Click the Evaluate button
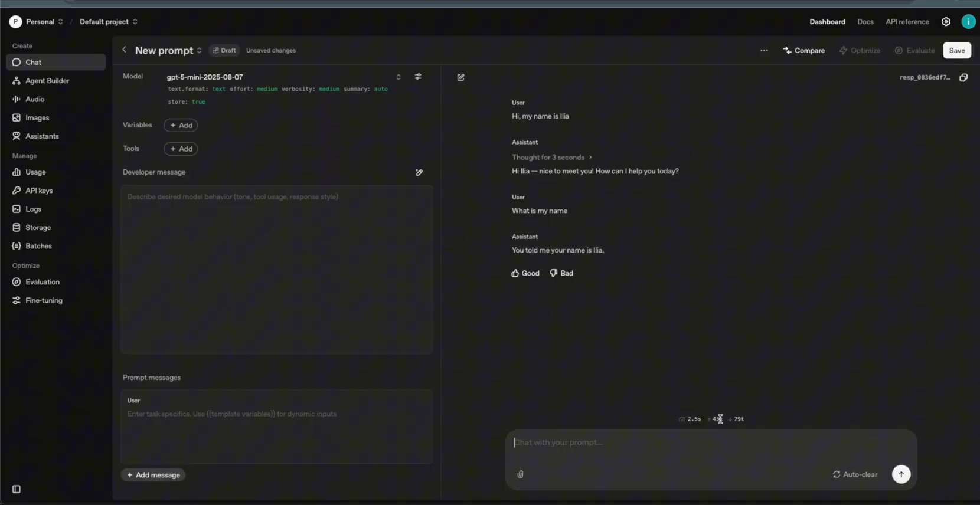The image size is (980, 505). click(914, 51)
